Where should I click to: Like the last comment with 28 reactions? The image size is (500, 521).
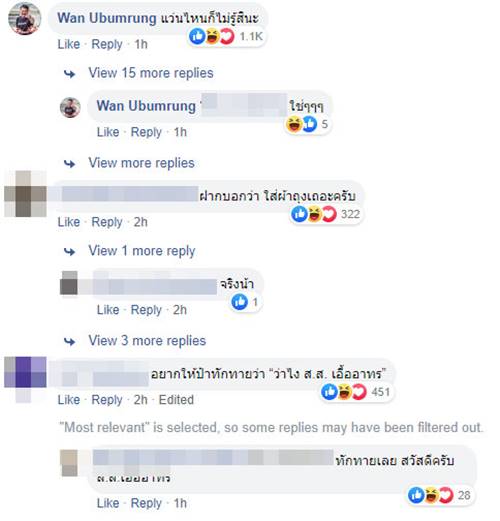click(x=108, y=503)
